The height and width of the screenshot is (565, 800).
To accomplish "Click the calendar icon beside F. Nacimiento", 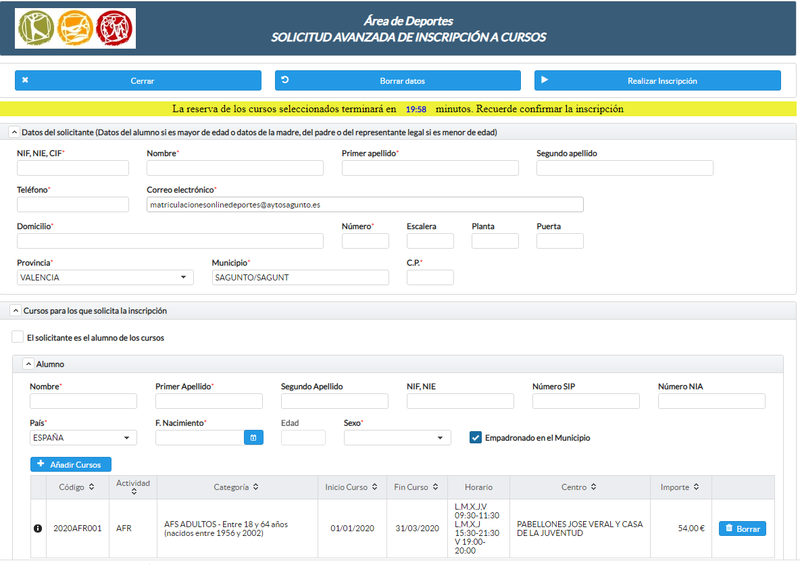I will (x=253, y=437).
